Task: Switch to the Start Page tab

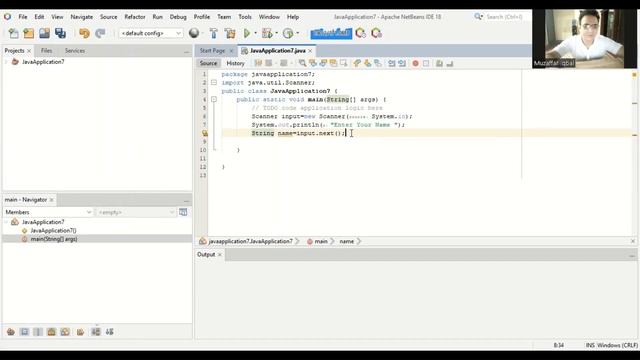Action: [x=212, y=51]
